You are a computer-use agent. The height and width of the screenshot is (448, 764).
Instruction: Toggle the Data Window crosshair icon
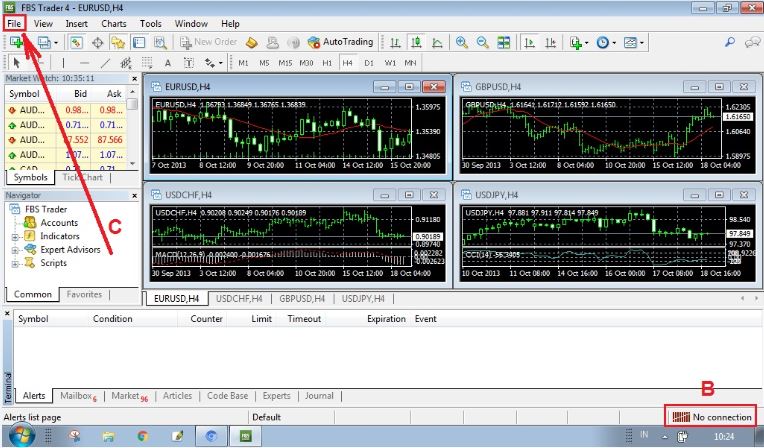pyautogui.click(x=97, y=42)
